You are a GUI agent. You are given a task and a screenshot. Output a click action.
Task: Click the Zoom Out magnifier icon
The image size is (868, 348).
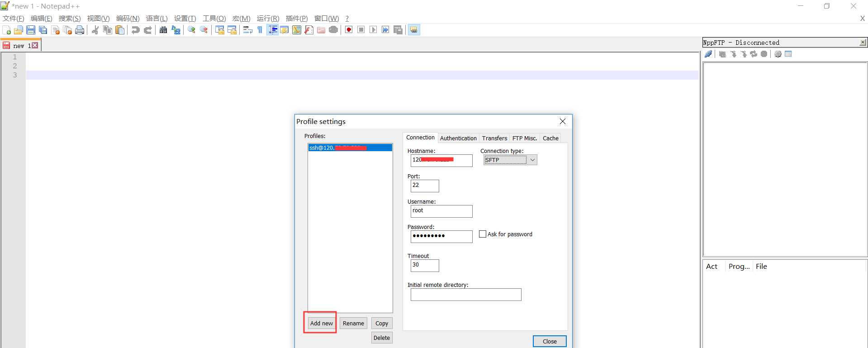point(204,30)
